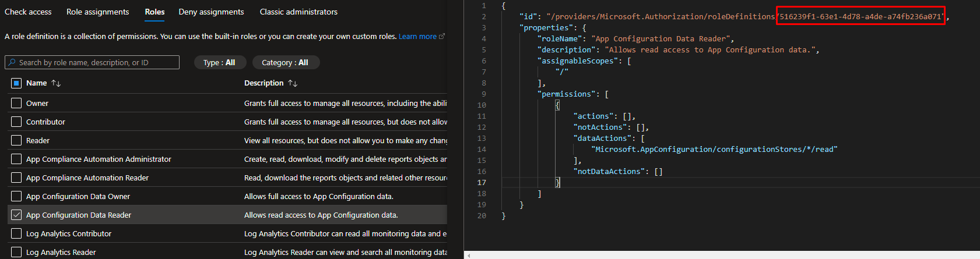The image size is (980, 259).
Task: Follow the Learn more link
Action: tap(417, 36)
